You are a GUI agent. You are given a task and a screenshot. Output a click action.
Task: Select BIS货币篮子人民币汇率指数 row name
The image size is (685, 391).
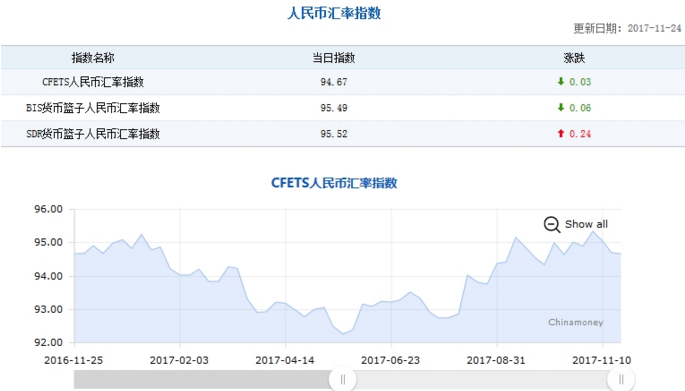tap(93, 108)
